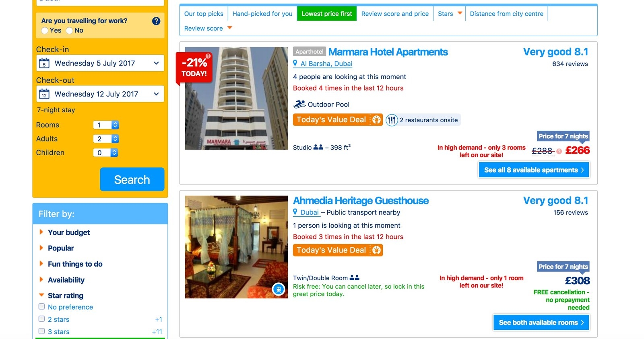Click the check-out calendar icon
The image size is (644, 339).
(x=44, y=94)
